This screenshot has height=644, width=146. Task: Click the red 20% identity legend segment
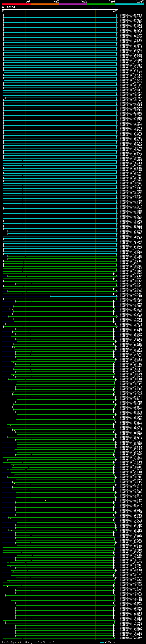(16, 4)
